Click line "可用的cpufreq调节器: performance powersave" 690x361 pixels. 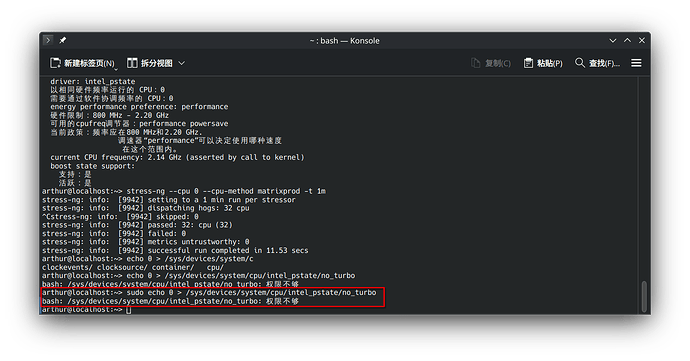(x=139, y=123)
